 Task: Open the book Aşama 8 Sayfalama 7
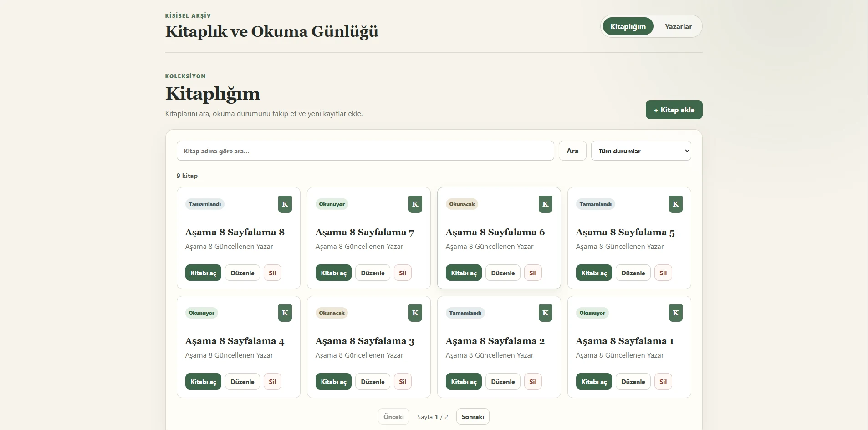pyautogui.click(x=333, y=273)
